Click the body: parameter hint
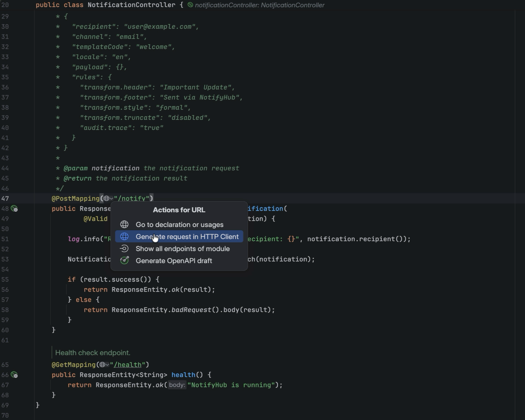This screenshot has height=420, width=525. pyautogui.click(x=177, y=385)
